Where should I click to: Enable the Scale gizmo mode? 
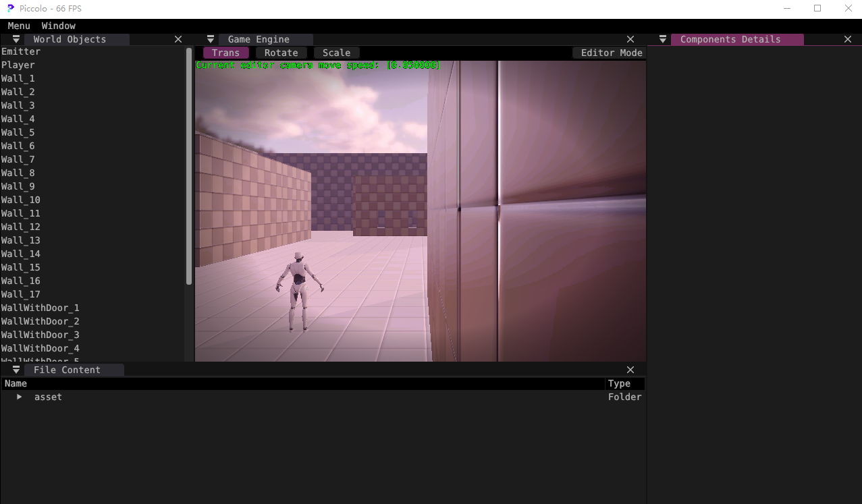point(335,52)
